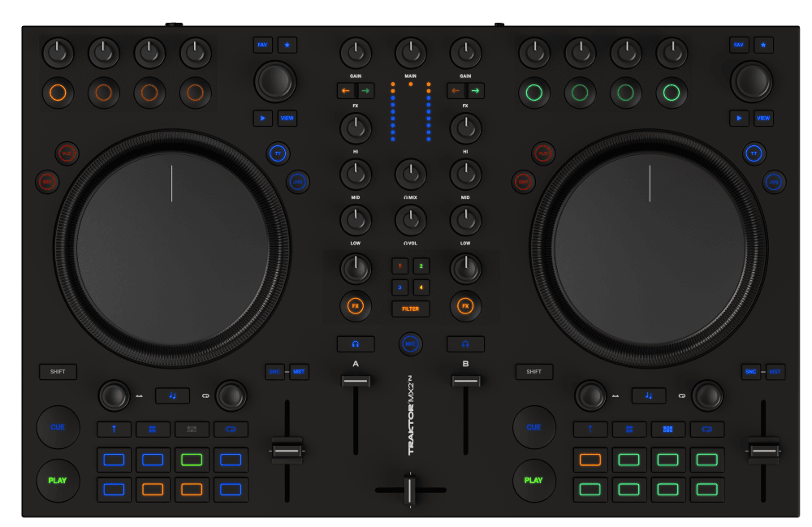Assign channel B FX with the green right arrow
This screenshot has height=527, width=812.
(475, 91)
